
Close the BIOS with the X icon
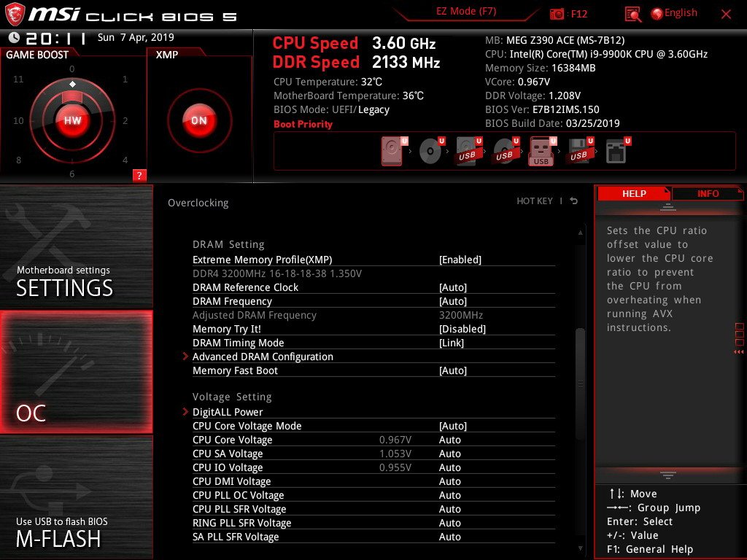(x=726, y=15)
